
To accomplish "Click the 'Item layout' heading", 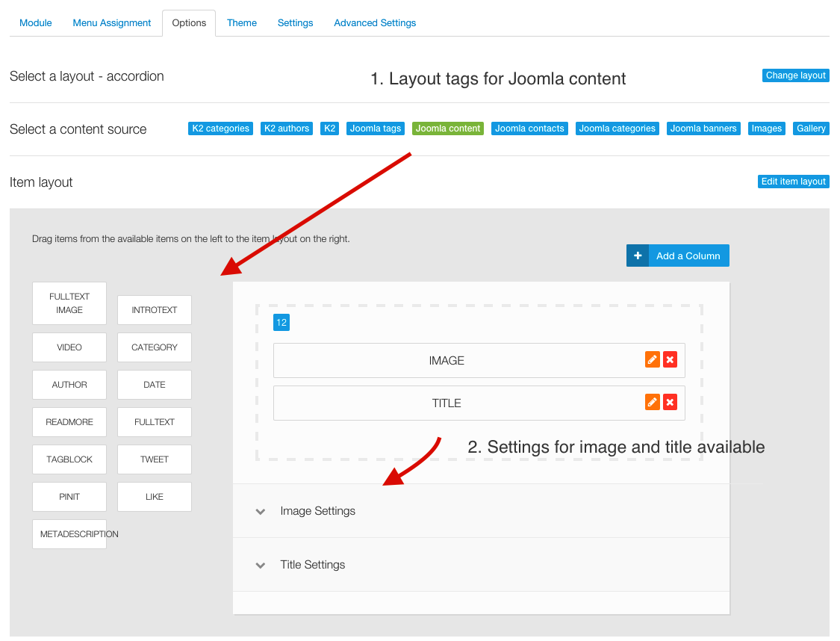I will [x=41, y=182].
